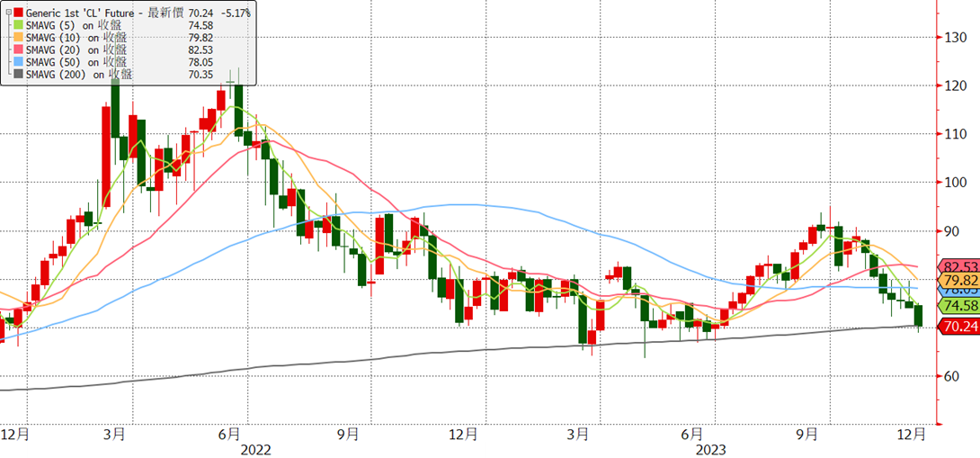The height and width of the screenshot is (458, 980).
Task: Select the SMAVG (50) on 收盤 legend row
Action: (x=76, y=62)
